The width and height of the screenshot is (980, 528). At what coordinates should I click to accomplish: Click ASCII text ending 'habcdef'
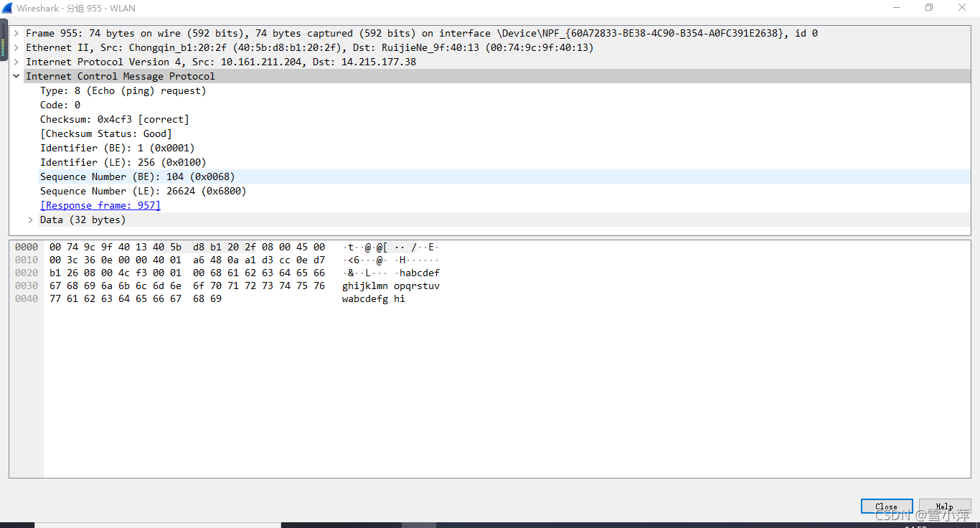(392, 273)
